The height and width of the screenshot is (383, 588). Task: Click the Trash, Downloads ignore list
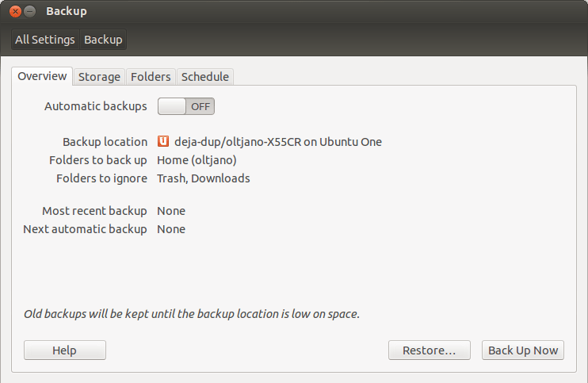(x=203, y=178)
